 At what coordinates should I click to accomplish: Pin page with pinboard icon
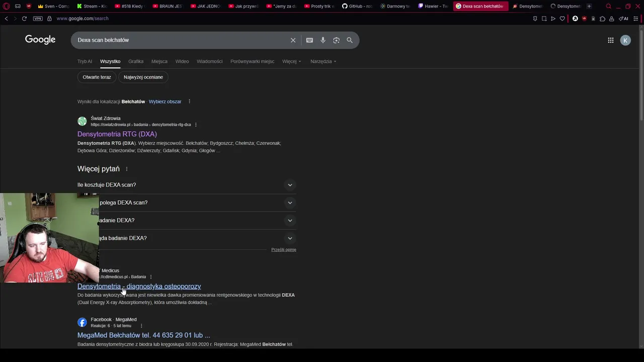[535, 19]
